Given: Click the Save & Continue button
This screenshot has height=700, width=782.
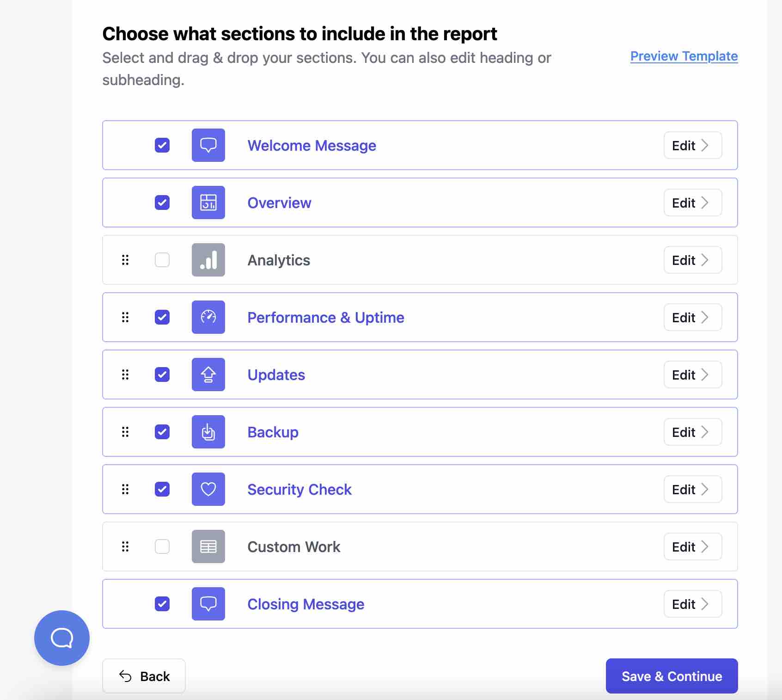Looking at the screenshot, I should click(671, 676).
